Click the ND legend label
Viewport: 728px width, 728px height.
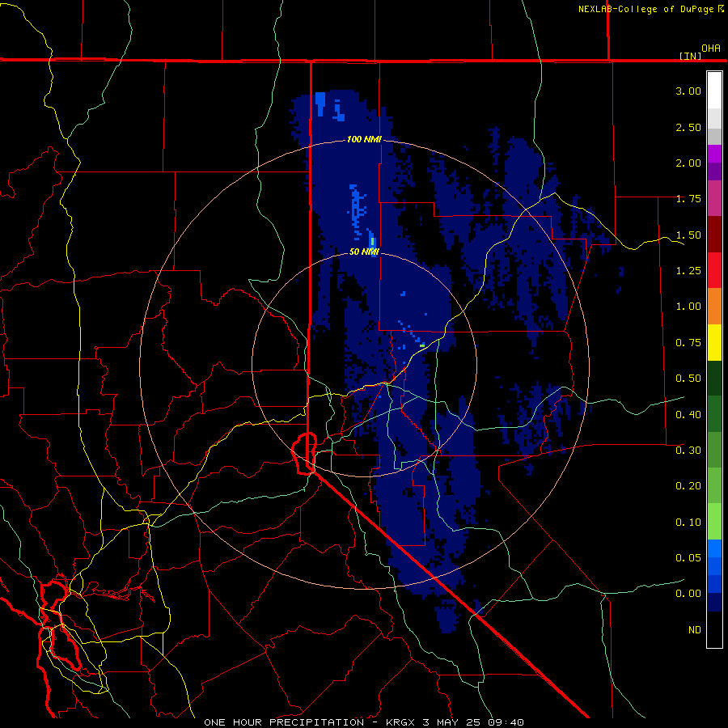click(x=695, y=630)
